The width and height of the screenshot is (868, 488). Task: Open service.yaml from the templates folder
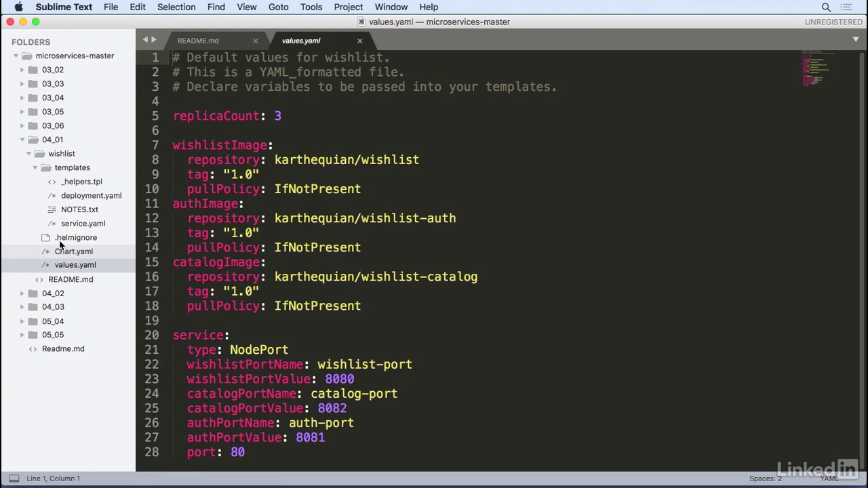click(x=83, y=224)
